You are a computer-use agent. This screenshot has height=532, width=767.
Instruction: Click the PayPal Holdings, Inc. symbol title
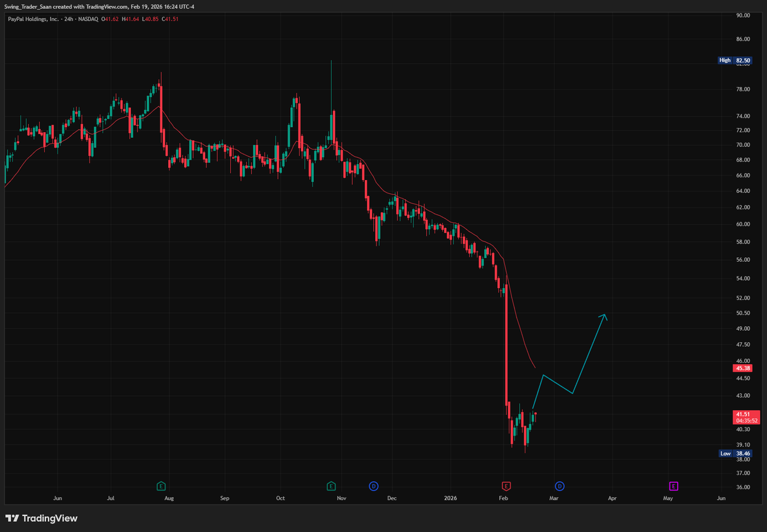point(33,19)
